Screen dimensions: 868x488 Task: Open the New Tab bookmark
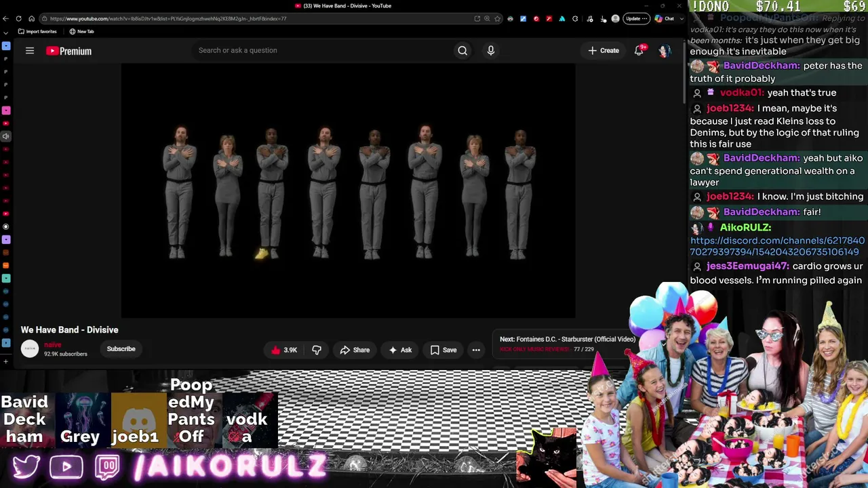click(x=81, y=31)
